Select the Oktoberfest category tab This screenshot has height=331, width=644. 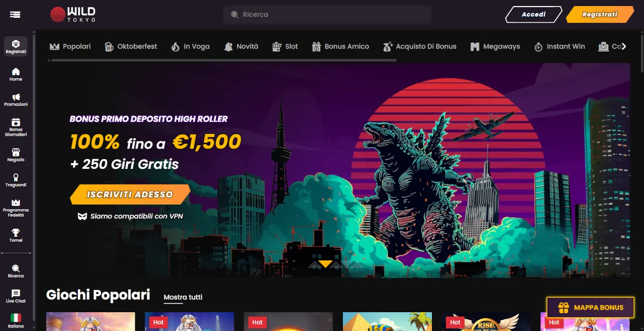pos(131,47)
